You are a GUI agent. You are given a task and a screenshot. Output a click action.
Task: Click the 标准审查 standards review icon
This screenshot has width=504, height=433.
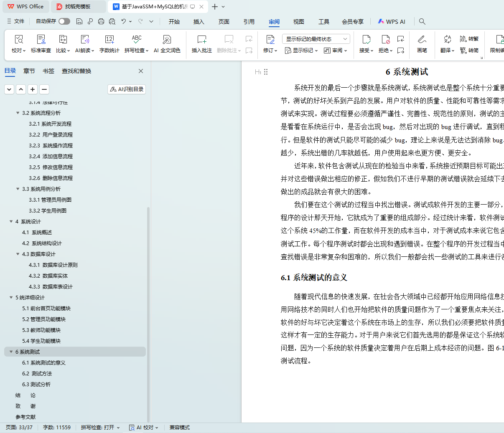(41, 40)
